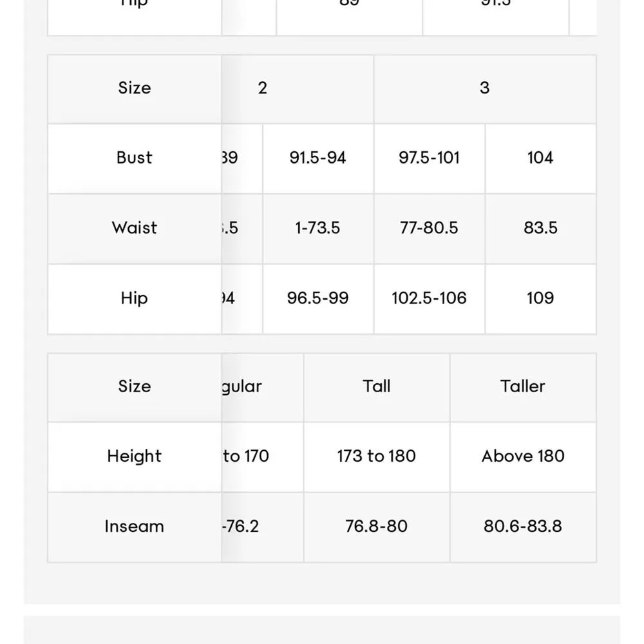Click the Above 180 height cell
644x644 pixels.
tap(522, 457)
